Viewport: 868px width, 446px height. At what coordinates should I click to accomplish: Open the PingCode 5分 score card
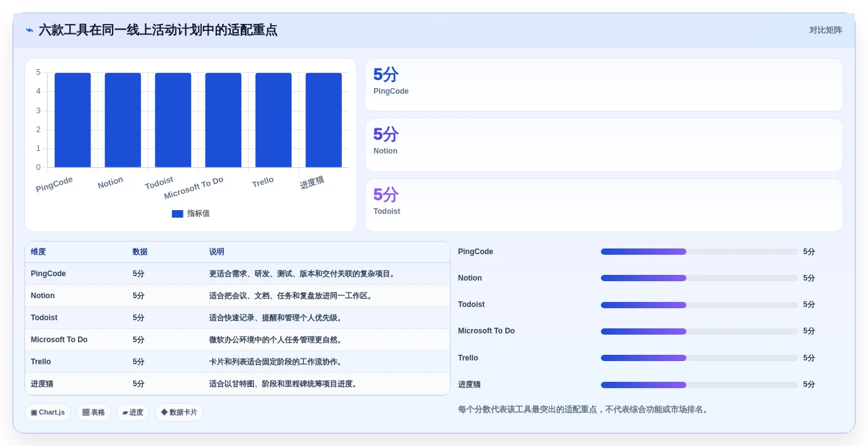coord(603,85)
